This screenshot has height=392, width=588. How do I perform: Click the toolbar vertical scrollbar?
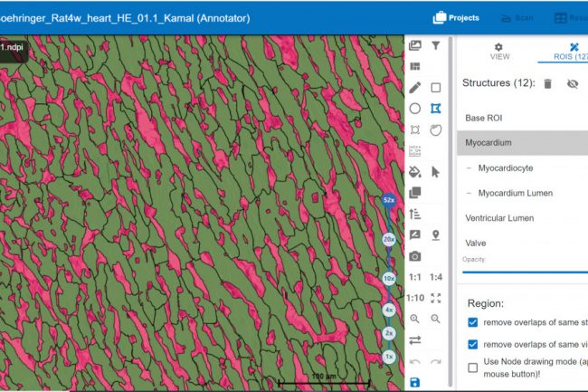point(451,212)
